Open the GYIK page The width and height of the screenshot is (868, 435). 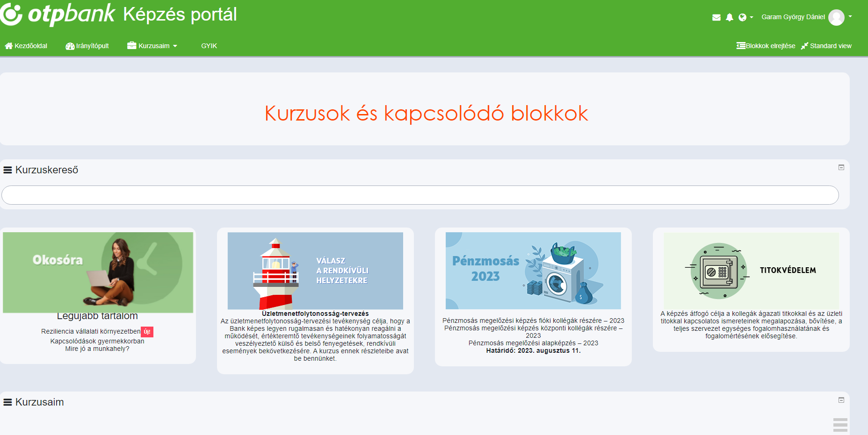(x=209, y=46)
